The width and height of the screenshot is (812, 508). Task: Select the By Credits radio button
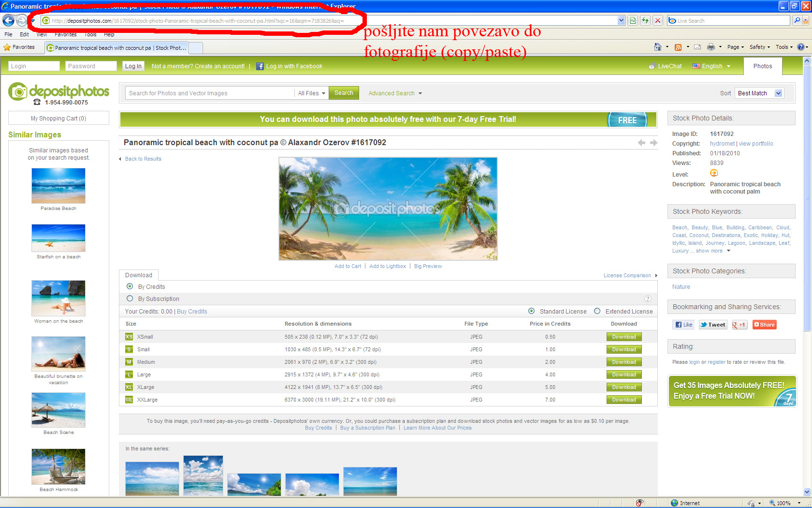(x=130, y=286)
